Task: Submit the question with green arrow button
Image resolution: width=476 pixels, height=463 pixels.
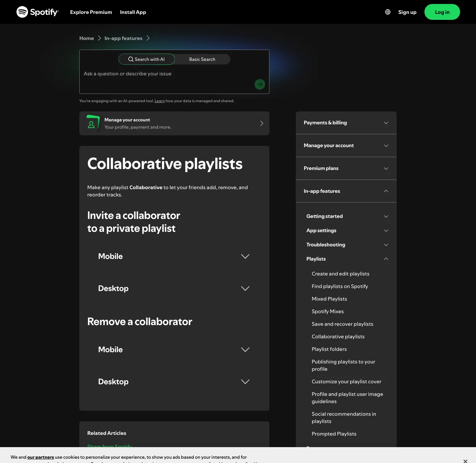Action: click(x=260, y=84)
